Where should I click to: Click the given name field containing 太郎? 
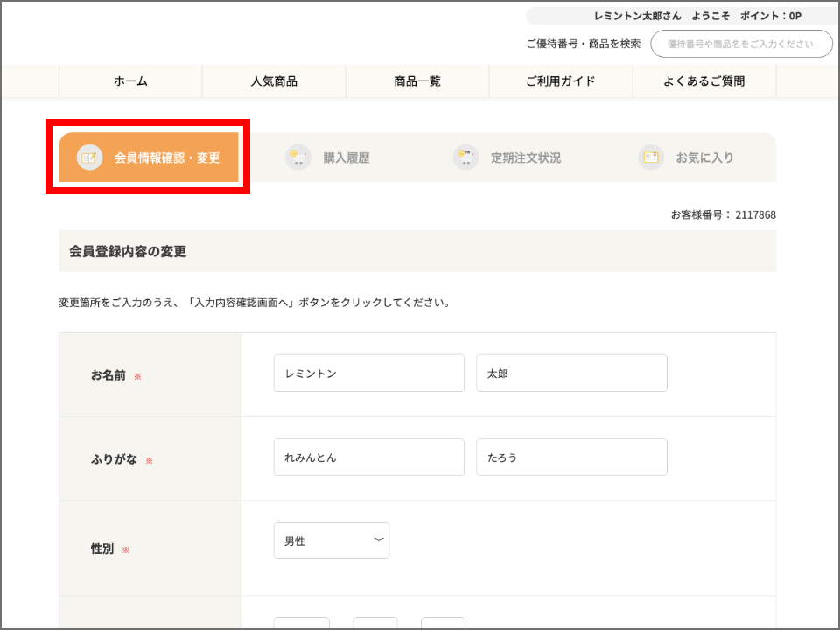[x=571, y=374]
